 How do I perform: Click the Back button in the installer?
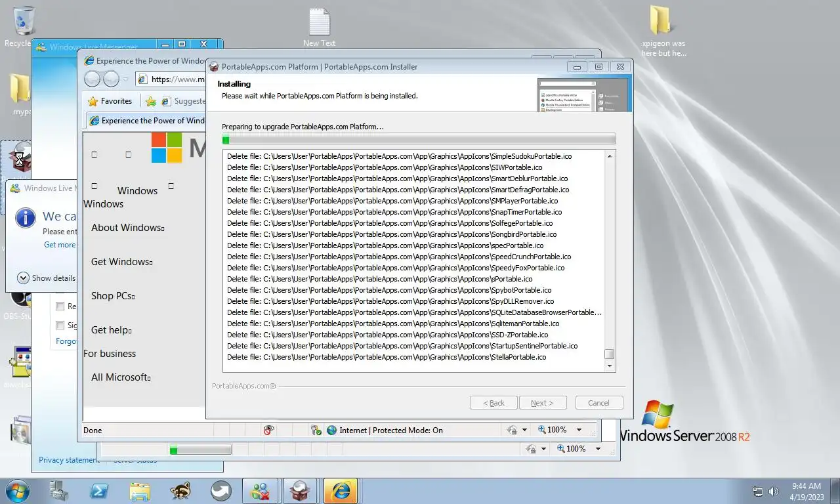(x=494, y=403)
